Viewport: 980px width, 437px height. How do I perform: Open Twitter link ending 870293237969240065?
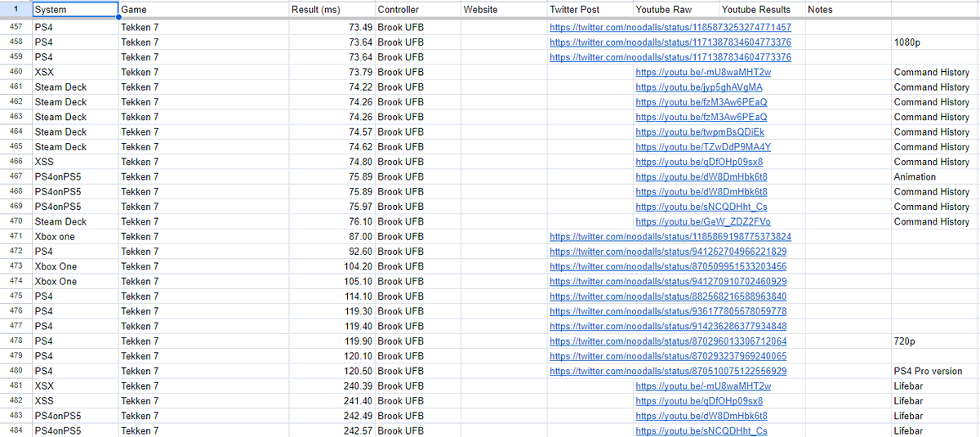click(668, 356)
